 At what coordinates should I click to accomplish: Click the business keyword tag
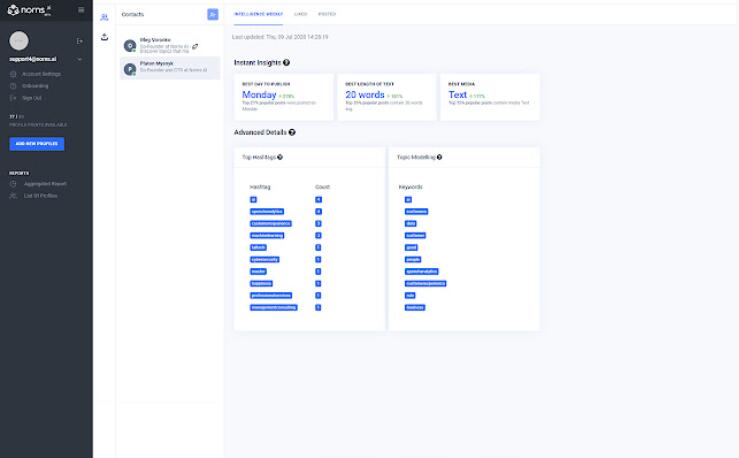tap(415, 307)
